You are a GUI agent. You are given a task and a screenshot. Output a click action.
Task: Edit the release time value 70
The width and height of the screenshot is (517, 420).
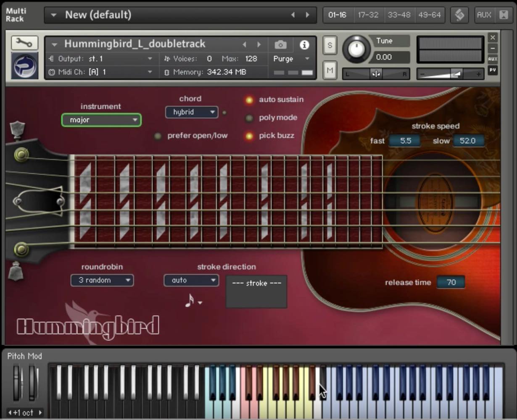[451, 282]
